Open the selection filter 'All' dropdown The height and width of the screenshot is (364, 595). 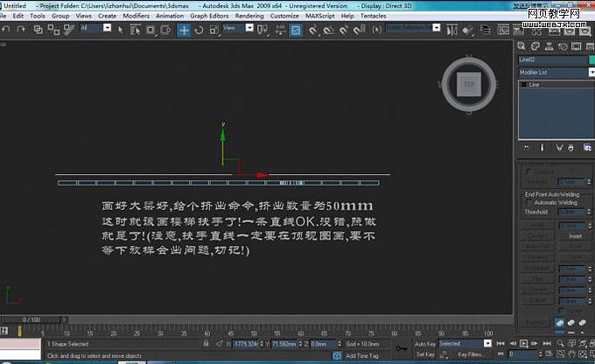[108, 28]
